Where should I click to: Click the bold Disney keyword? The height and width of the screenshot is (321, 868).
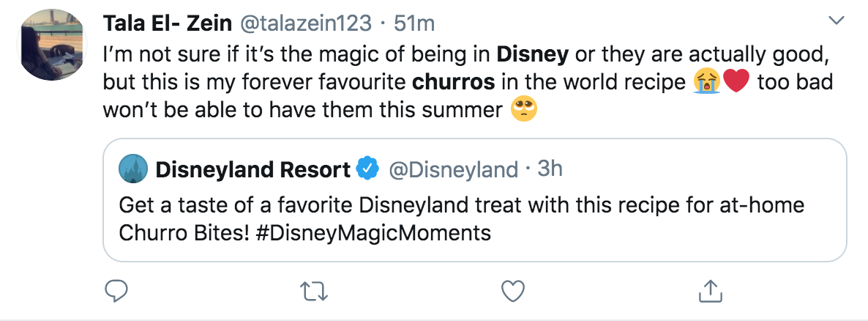[533, 54]
